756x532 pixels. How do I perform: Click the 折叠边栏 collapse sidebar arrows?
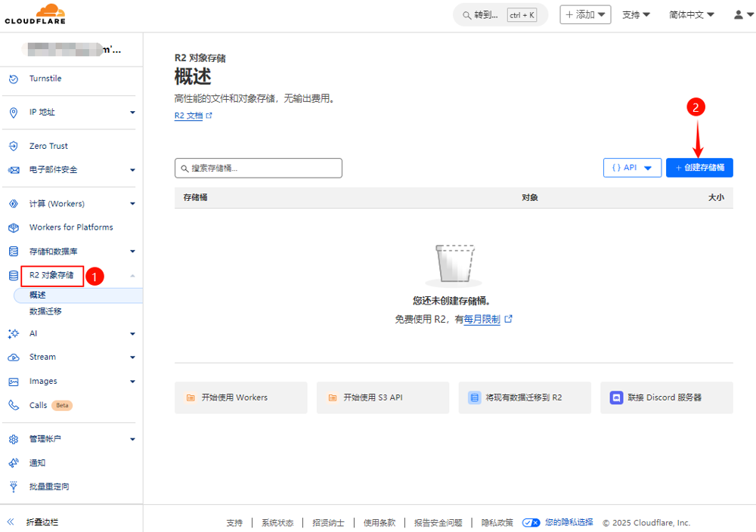(11, 522)
